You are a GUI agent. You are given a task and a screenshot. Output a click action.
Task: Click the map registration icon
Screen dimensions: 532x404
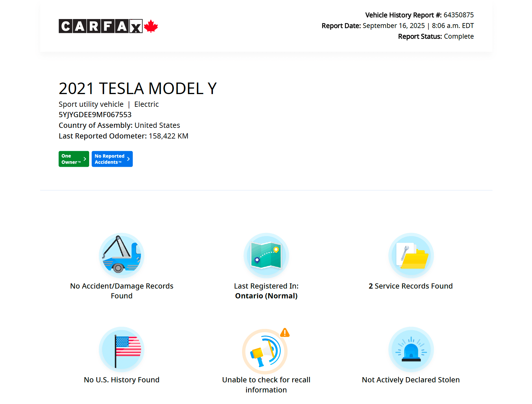point(266,256)
